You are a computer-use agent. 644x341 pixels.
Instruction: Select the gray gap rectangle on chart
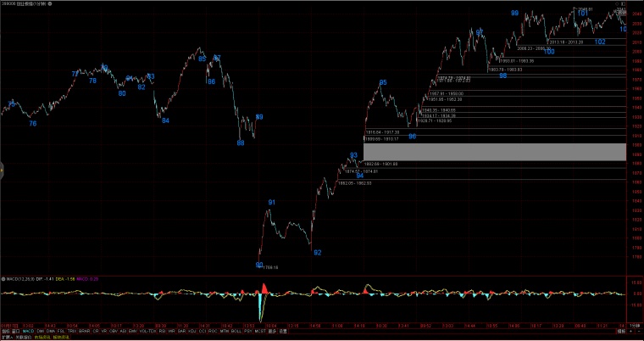point(495,152)
